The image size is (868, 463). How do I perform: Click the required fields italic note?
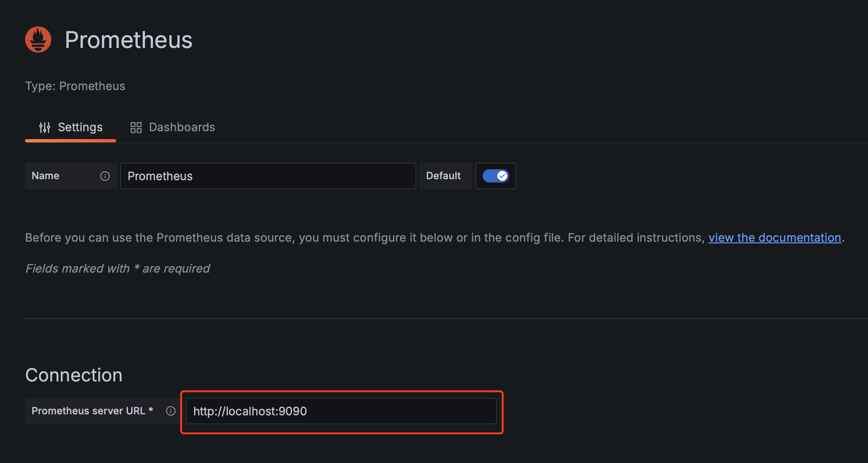(x=117, y=269)
